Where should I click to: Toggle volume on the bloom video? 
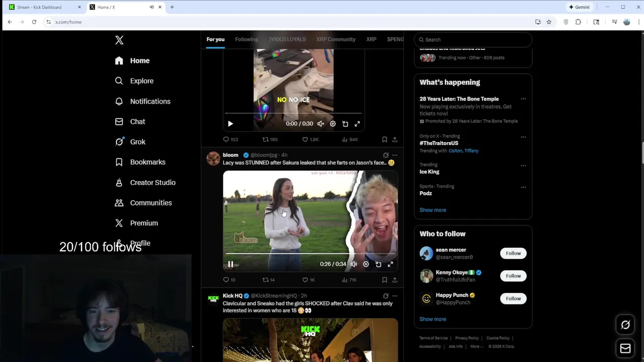coord(354,264)
